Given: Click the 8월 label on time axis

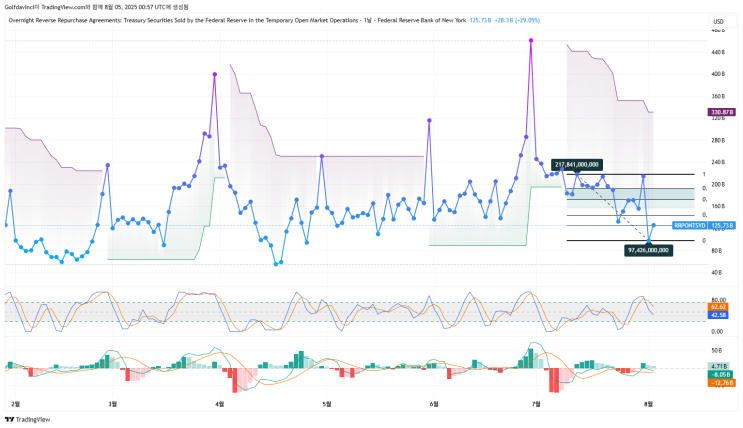Looking at the screenshot, I should 648,404.
